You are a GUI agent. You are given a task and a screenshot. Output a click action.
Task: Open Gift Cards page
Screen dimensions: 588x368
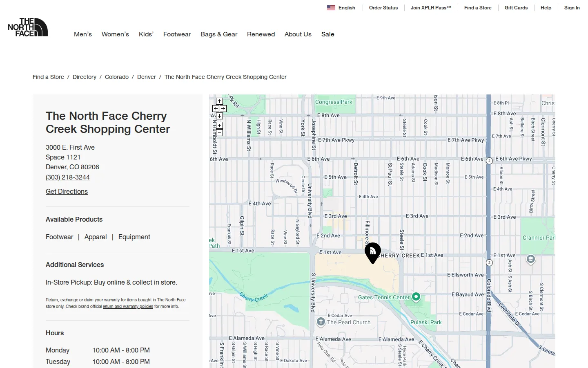click(516, 8)
